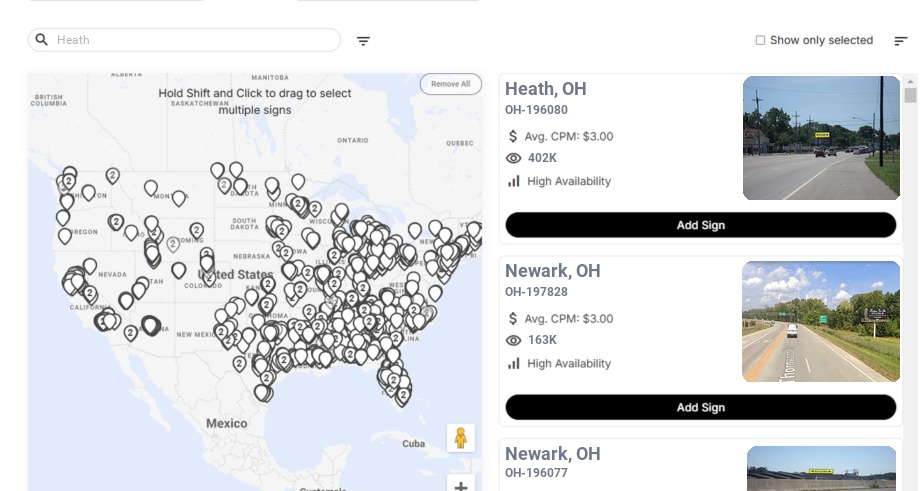The width and height of the screenshot is (920, 491).
Task: Open the Heath, OH billboard photo
Action: coord(821,138)
